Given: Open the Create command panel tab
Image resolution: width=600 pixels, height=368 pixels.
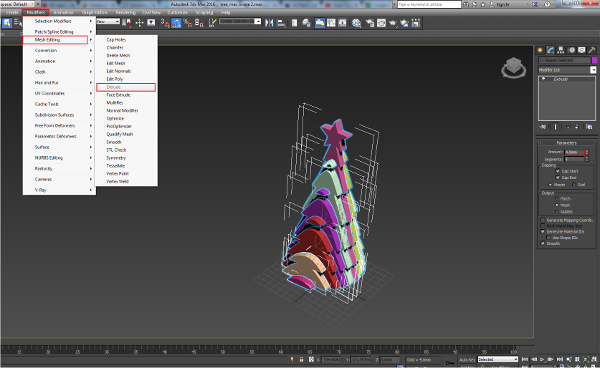Looking at the screenshot, I should pos(540,50).
